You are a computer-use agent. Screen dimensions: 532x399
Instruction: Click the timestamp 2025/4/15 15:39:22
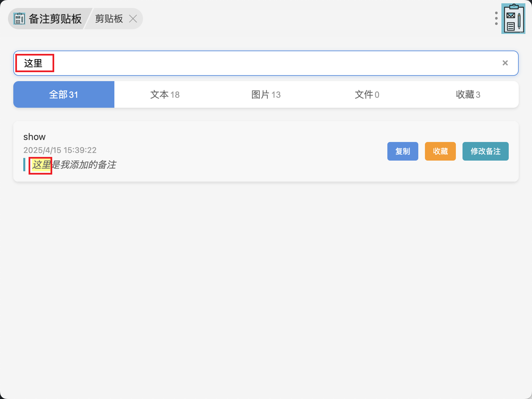coord(60,150)
